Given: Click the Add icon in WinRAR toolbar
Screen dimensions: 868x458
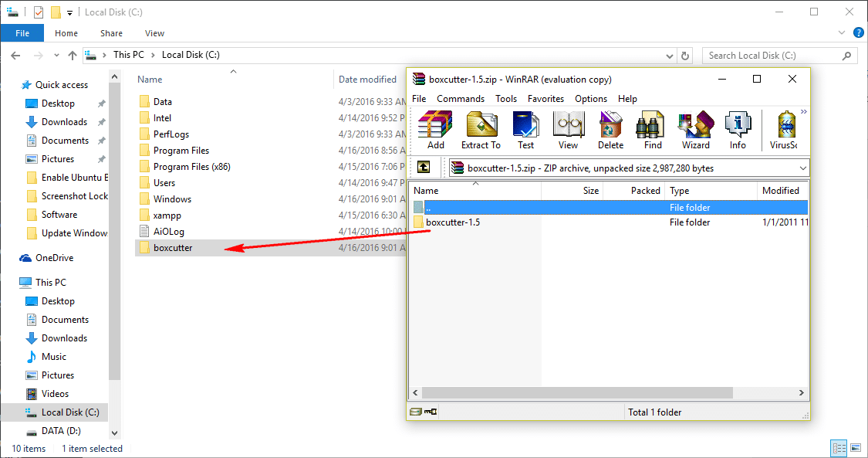Looking at the screenshot, I should tap(435, 131).
